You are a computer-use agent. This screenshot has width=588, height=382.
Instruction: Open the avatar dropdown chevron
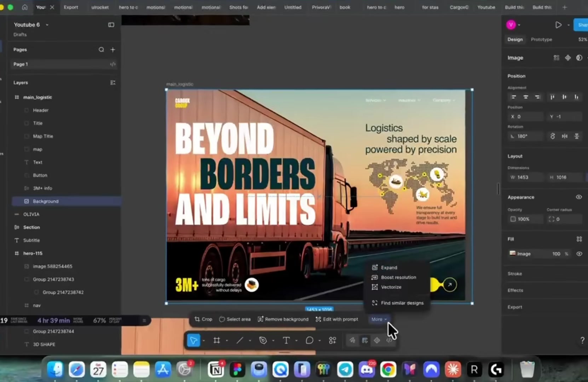click(519, 25)
